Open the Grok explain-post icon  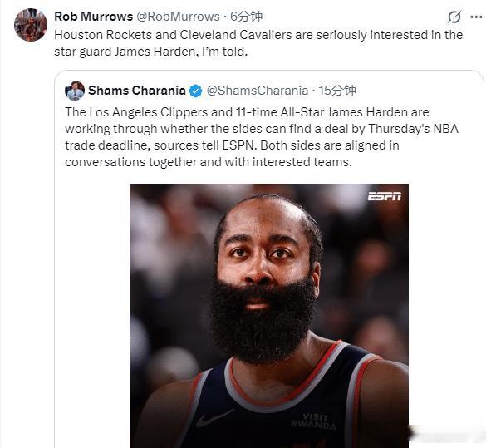coord(454,17)
